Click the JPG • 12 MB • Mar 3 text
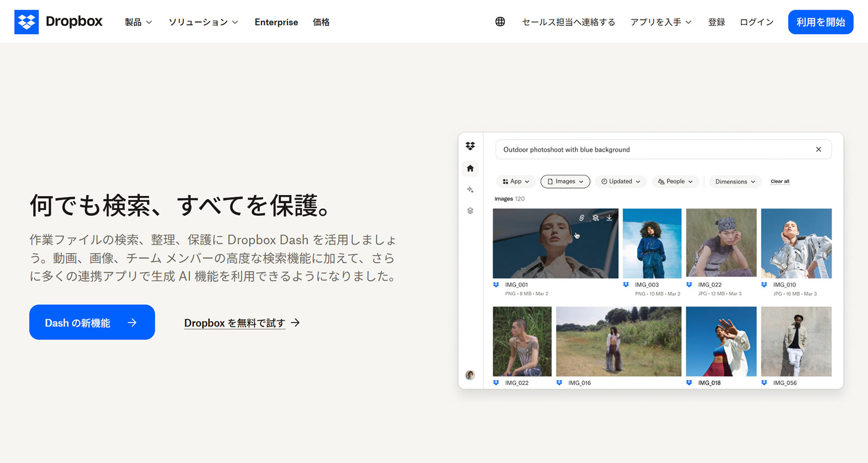The width and height of the screenshot is (868, 463). pyautogui.click(x=720, y=294)
